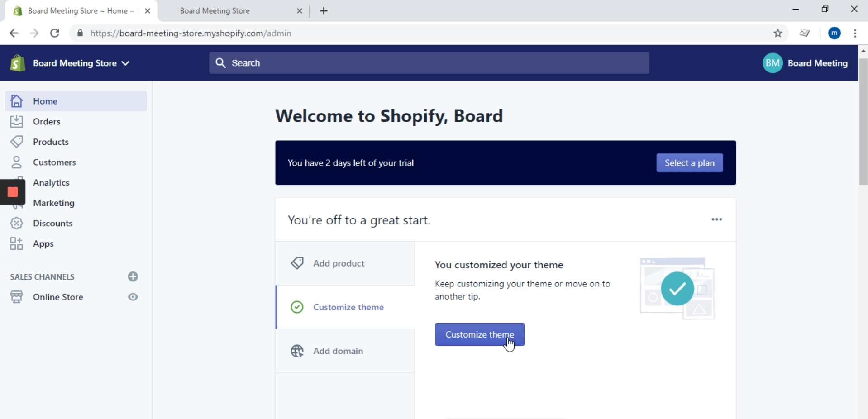This screenshot has width=868, height=419.
Task: Open Board Meeting account menu
Action: pos(805,63)
